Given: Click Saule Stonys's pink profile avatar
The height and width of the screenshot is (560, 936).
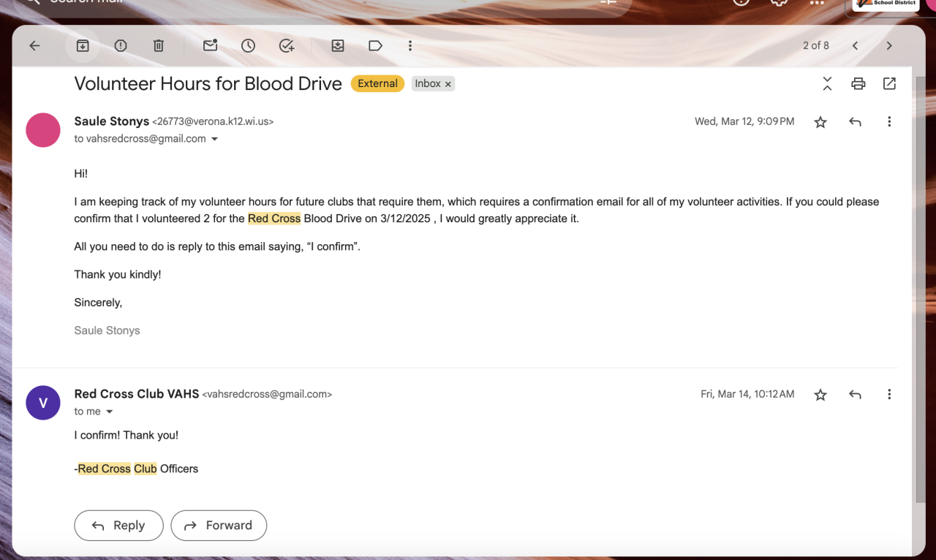Looking at the screenshot, I should coord(43,130).
